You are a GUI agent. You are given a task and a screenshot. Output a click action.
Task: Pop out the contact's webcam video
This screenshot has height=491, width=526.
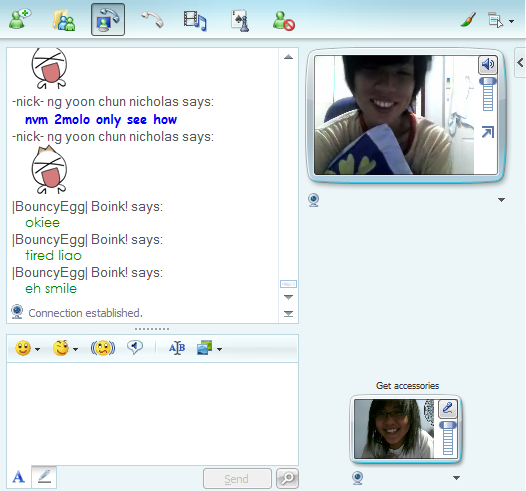click(x=488, y=132)
